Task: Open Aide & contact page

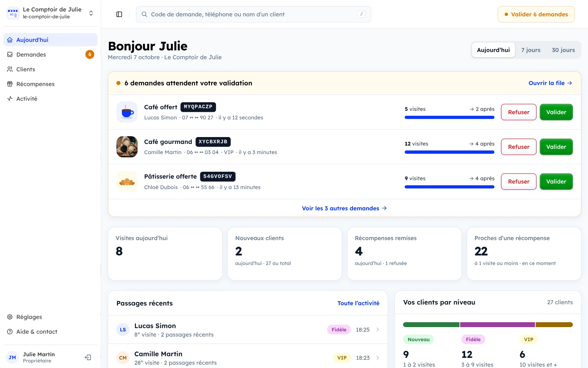Action: (x=51, y=332)
